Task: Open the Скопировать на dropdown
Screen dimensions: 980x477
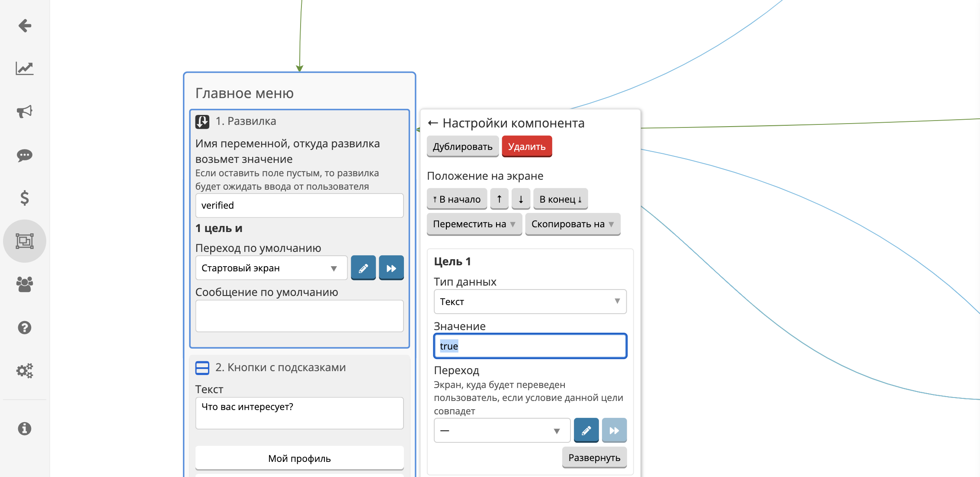Action: coord(573,224)
